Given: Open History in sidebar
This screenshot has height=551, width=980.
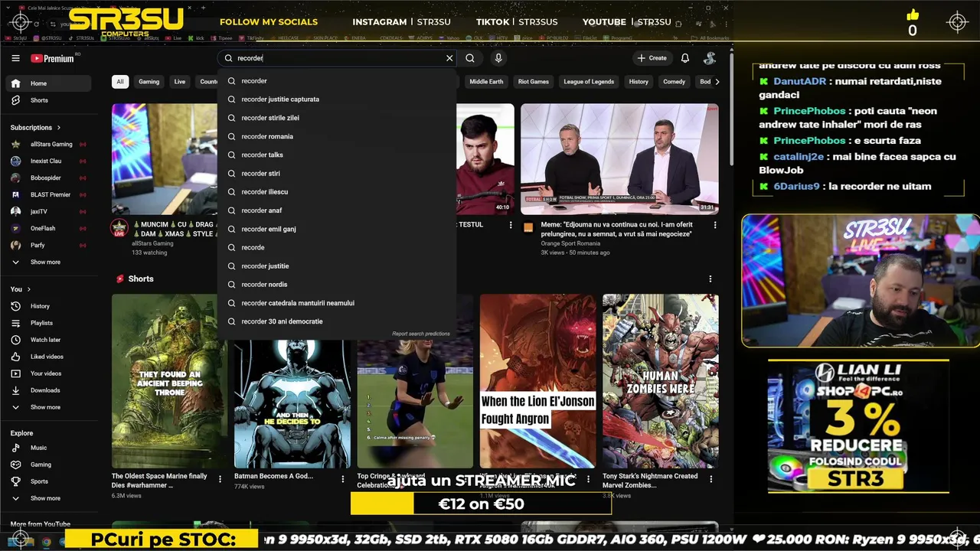Looking at the screenshot, I should 48,306.
